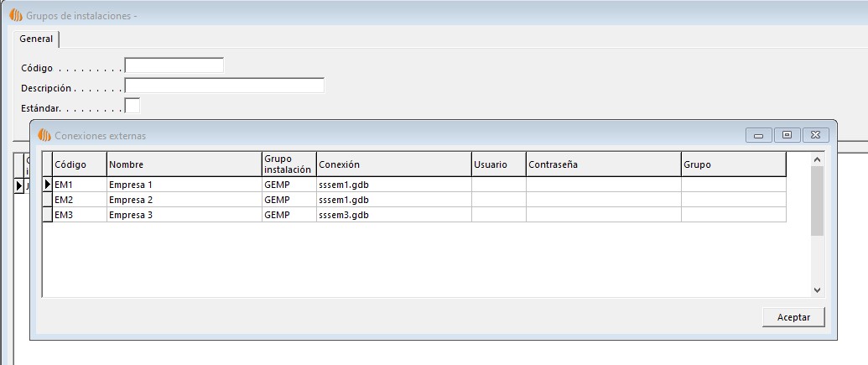
Task: Click the vertical scrollbar thumb
Action: click(x=817, y=201)
